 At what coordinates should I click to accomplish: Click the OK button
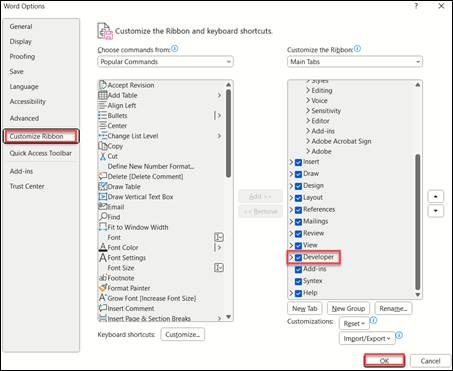tap(384, 361)
